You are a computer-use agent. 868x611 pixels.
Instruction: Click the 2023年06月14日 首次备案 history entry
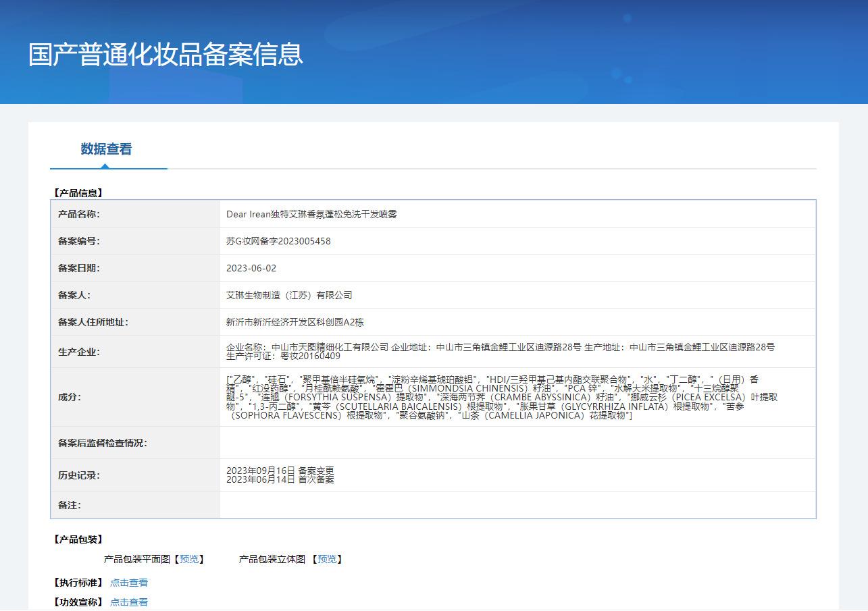pyautogui.click(x=280, y=480)
